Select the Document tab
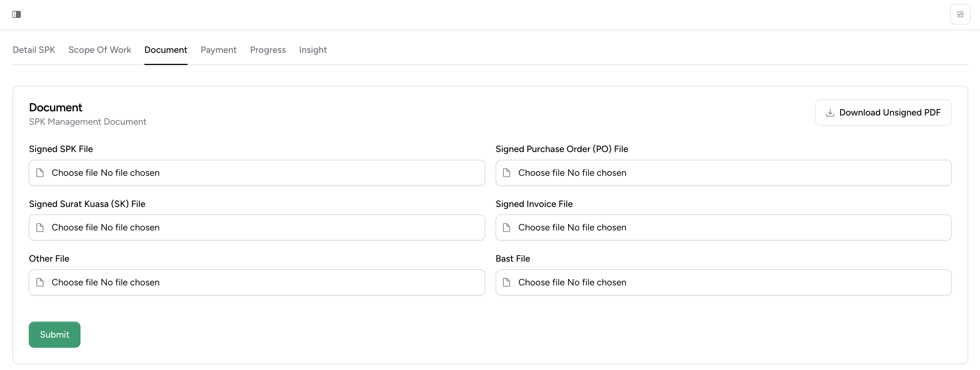Image resolution: width=980 pixels, height=370 pixels. pyautogui.click(x=166, y=50)
